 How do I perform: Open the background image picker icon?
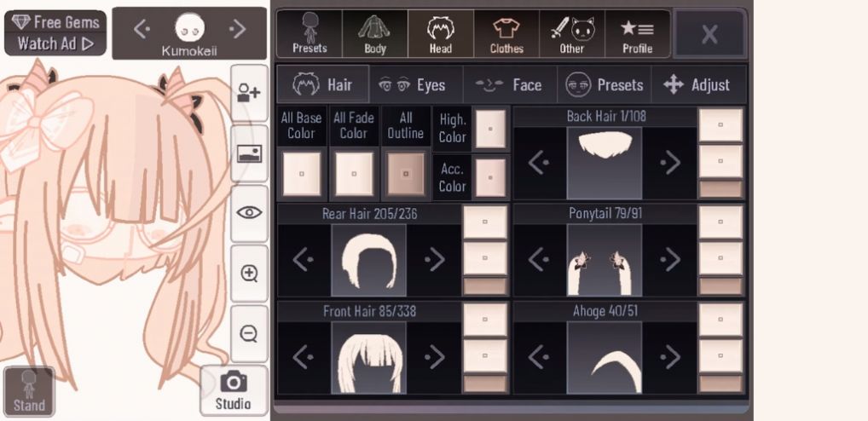click(x=249, y=153)
